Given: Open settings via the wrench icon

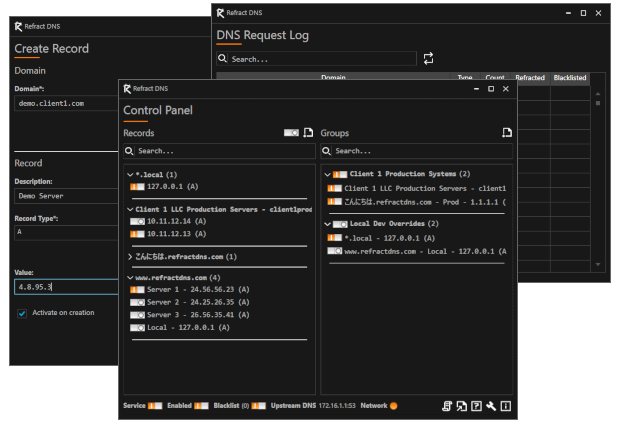Looking at the screenshot, I should click(491, 406).
